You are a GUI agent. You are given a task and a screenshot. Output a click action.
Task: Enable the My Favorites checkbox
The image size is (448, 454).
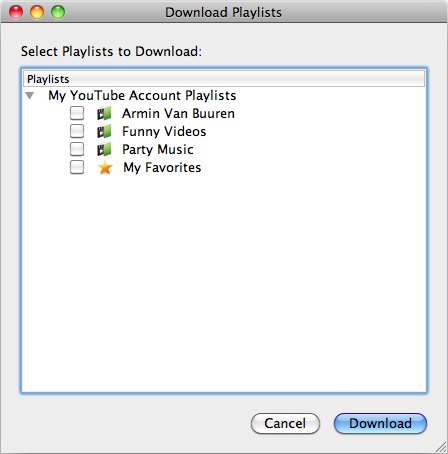[77, 167]
